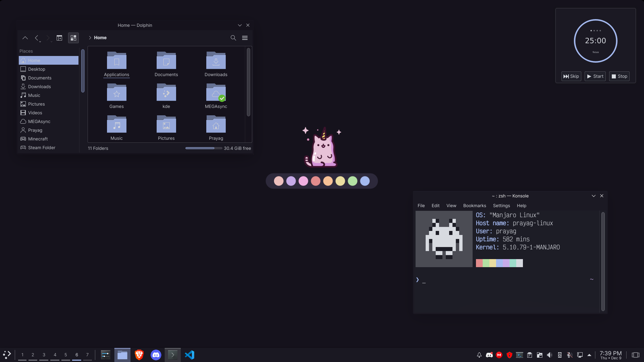Select Steam Folder in the Places sidebar
The width and height of the screenshot is (644, 362).
tap(42, 147)
